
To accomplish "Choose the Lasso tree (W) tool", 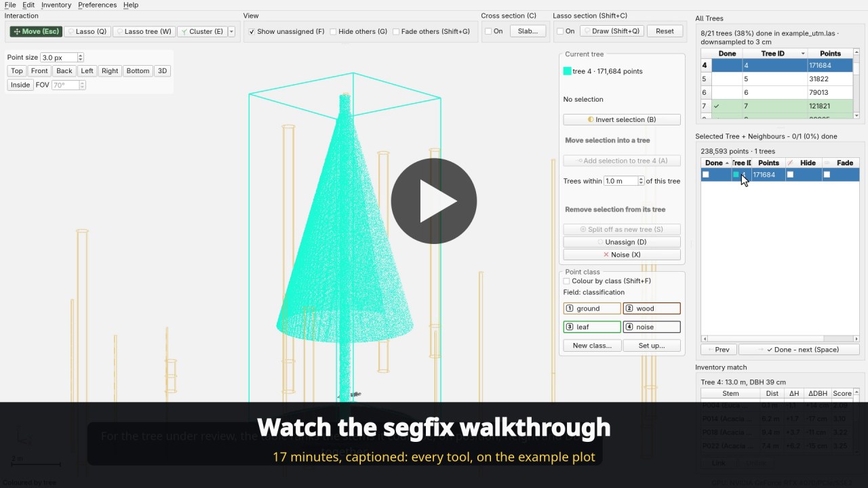I will point(144,31).
